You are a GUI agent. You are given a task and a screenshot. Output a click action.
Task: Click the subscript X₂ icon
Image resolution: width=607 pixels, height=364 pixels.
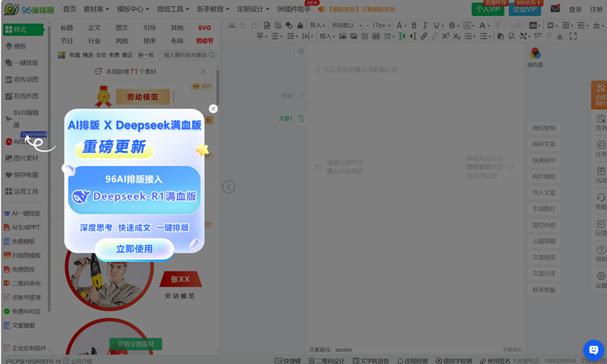click(457, 36)
